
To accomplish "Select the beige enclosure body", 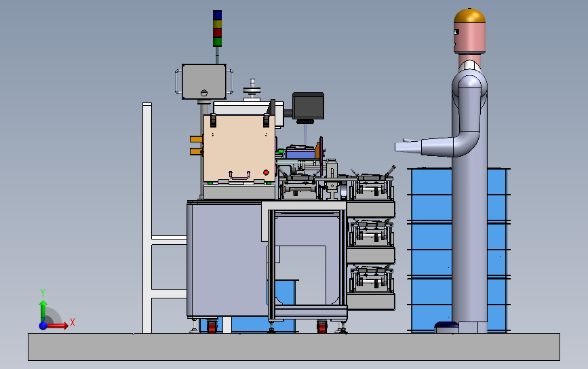I will coord(239,149).
